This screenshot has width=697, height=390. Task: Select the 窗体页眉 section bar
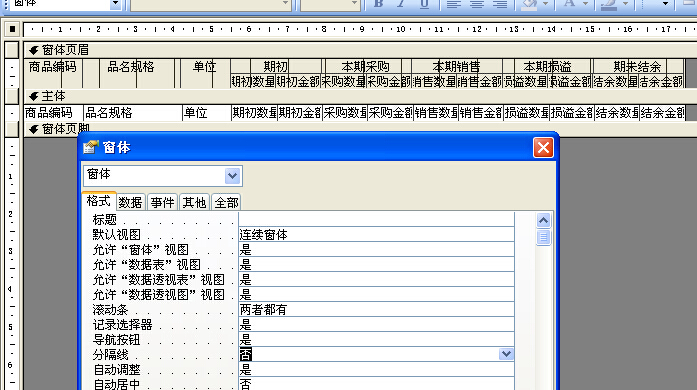click(360, 50)
